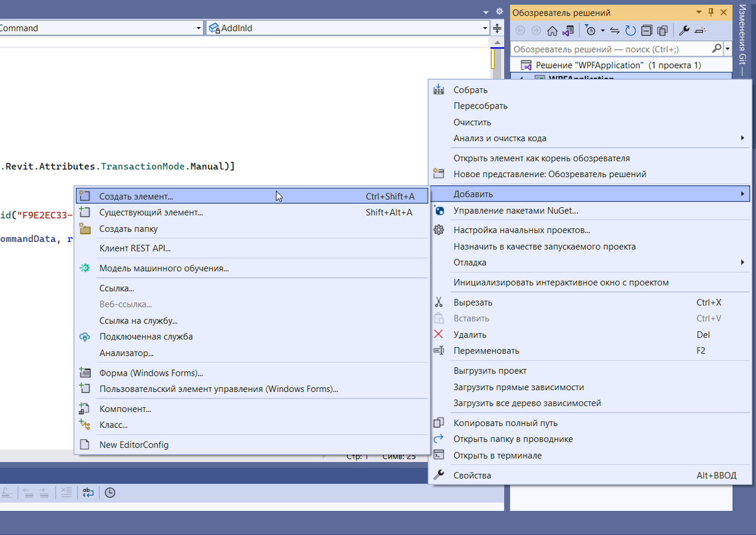756x535 pixels.
Task: Choose Выгрузить проект from context menu
Action: point(590,371)
